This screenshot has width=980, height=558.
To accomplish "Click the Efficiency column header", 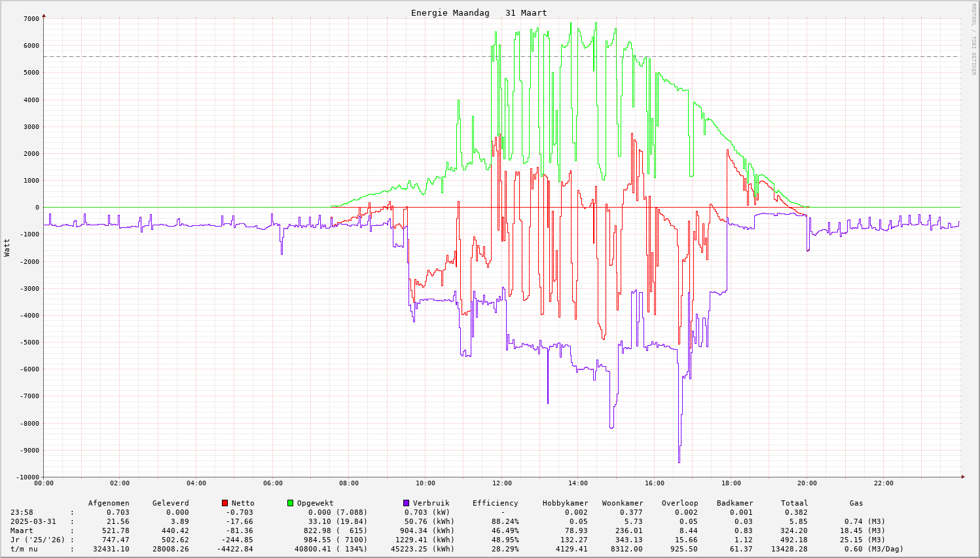I will tap(495, 503).
